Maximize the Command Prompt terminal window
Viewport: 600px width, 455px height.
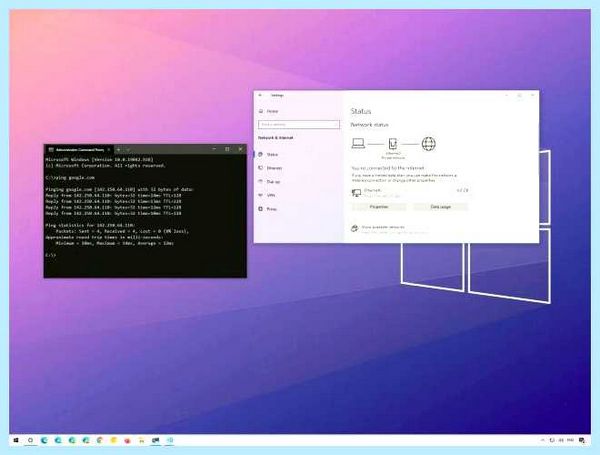tap(227, 149)
